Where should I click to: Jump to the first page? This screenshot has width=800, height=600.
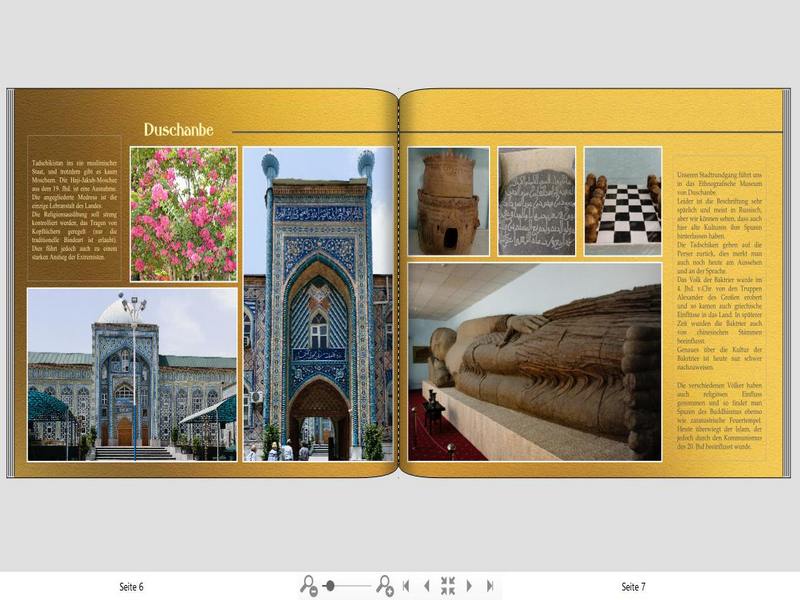406,586
